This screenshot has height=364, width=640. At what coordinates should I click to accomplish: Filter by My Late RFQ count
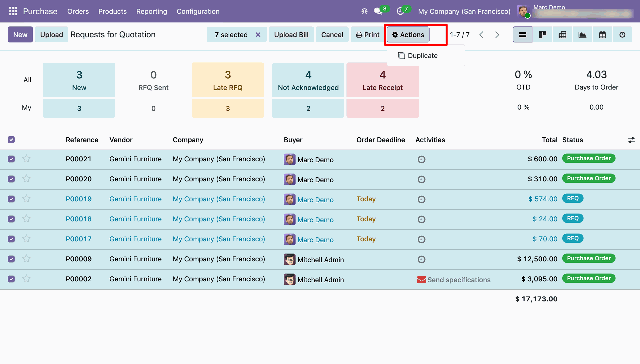point(228,108)
